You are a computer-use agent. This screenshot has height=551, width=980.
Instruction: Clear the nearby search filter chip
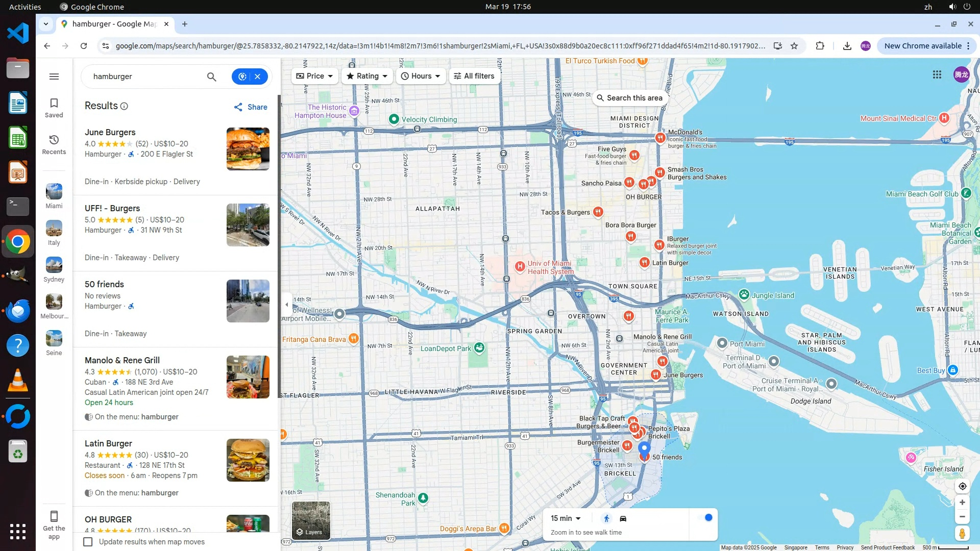point(258,77)
